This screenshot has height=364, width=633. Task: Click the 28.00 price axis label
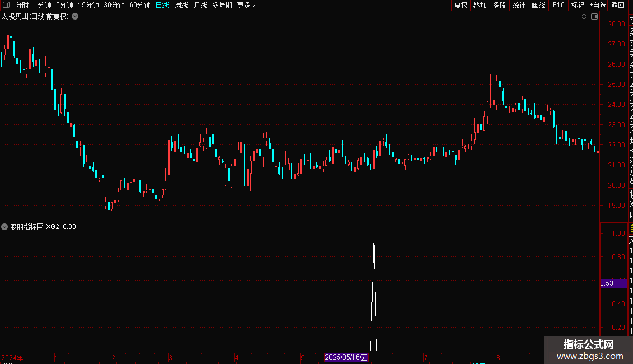tap(616, 24)
